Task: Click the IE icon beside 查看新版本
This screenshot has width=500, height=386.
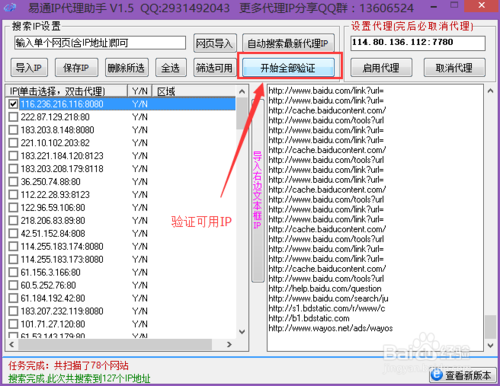Action: (x=437, y=375)
